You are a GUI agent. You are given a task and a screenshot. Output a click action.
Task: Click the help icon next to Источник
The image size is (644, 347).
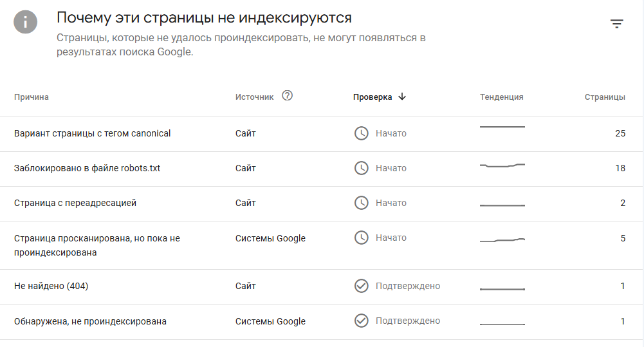pos(288,96)
